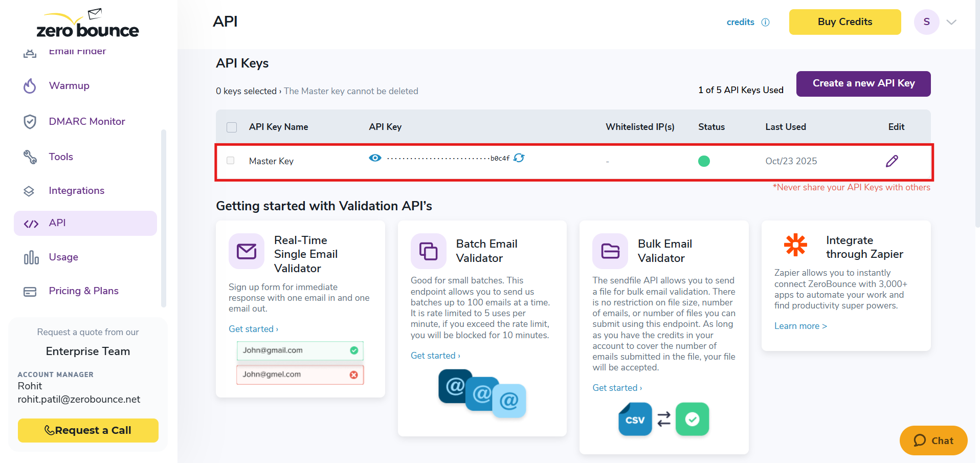Click the pencil edit icon for Master Key
This screenshot has height=463, width=980.
point(892,161)
